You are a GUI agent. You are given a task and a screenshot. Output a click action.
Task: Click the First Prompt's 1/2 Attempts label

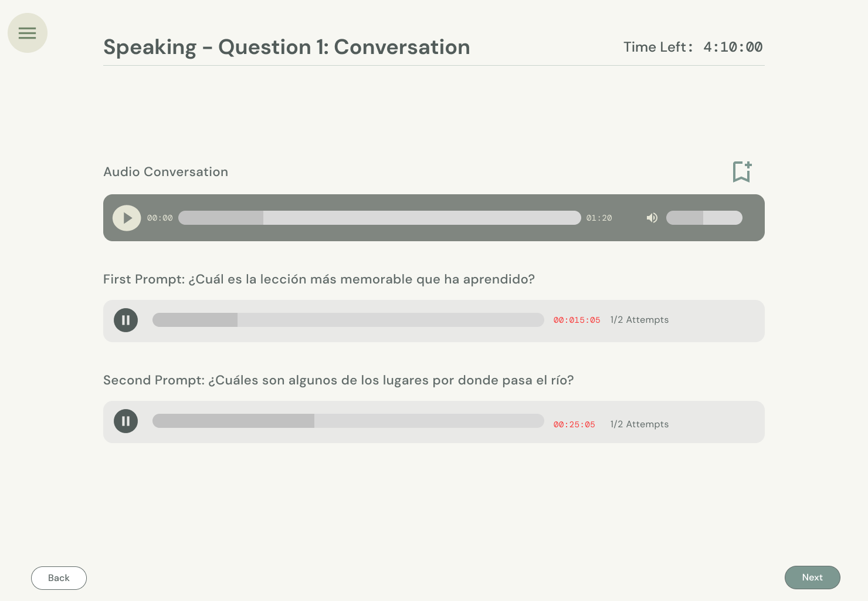(639, 320)
